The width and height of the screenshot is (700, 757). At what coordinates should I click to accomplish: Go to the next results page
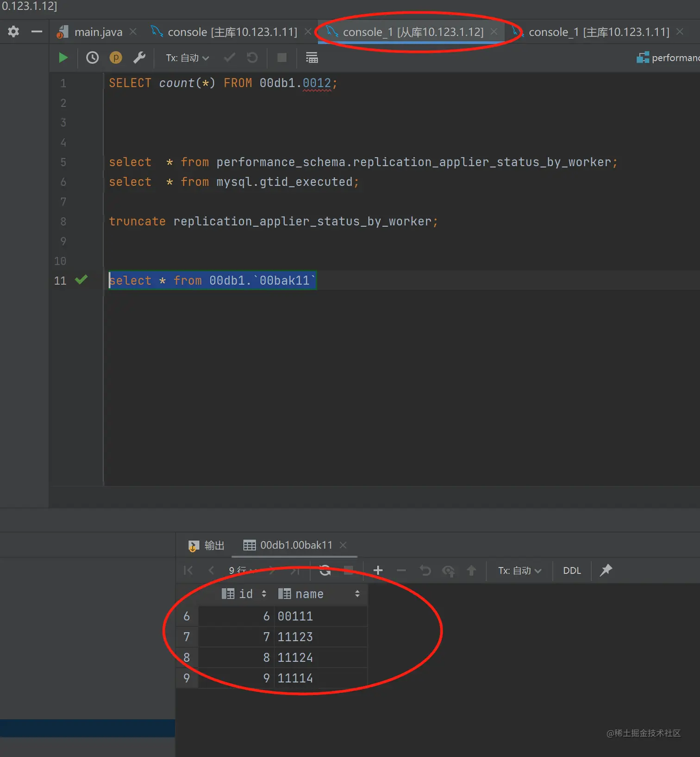pos(273,570)
